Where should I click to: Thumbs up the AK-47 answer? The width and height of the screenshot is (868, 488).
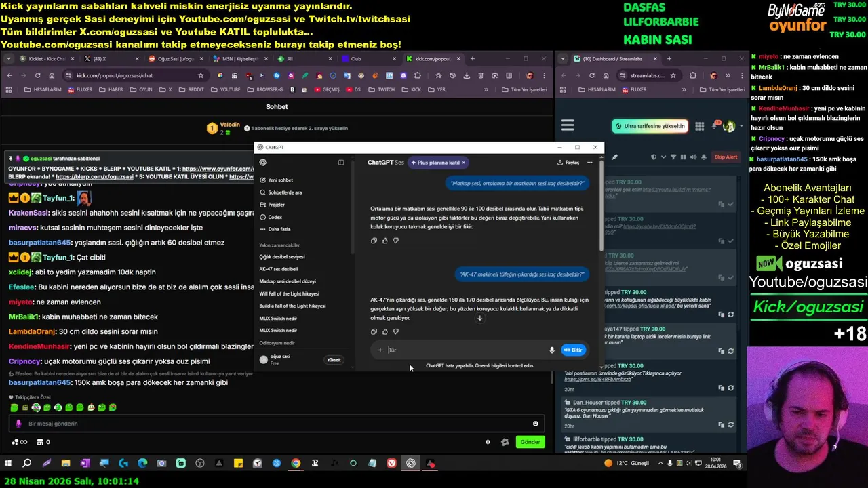coord(384,331)
